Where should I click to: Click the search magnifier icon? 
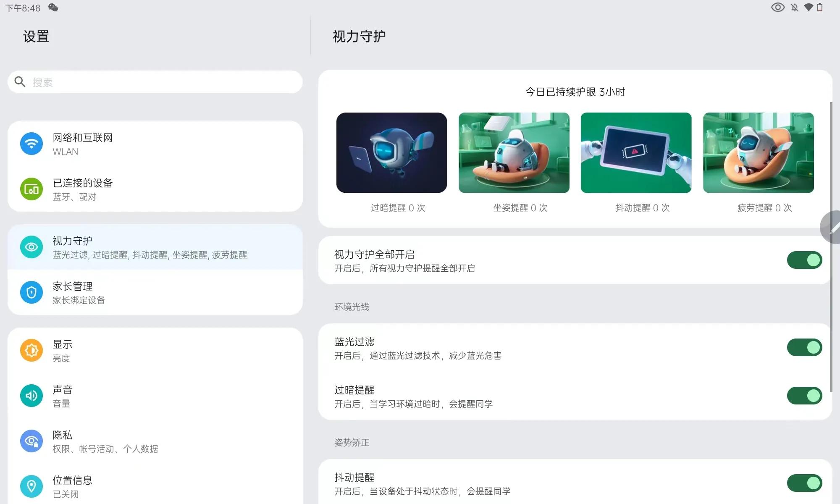point(20,81)
